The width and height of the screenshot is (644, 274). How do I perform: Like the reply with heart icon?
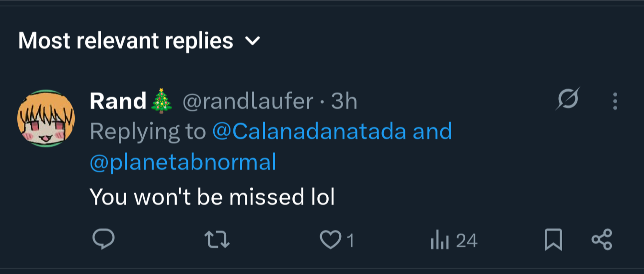point(330,240)
